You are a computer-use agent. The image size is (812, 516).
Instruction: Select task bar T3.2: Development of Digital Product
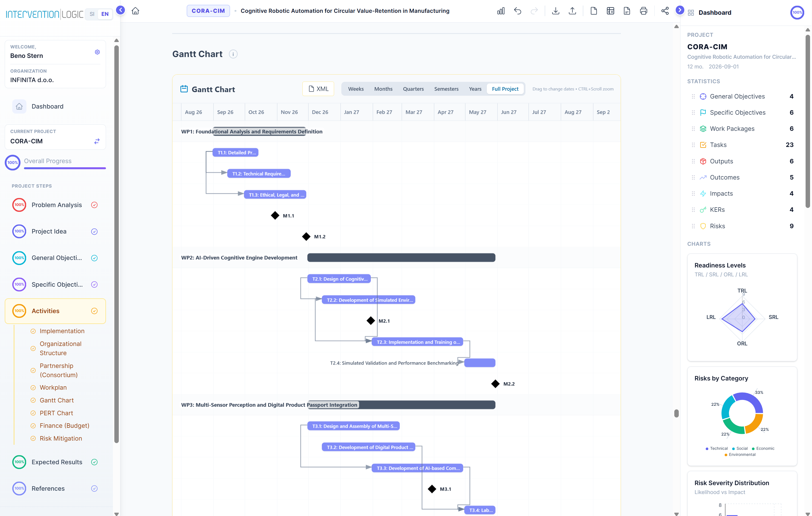click(x=368, y=447)
